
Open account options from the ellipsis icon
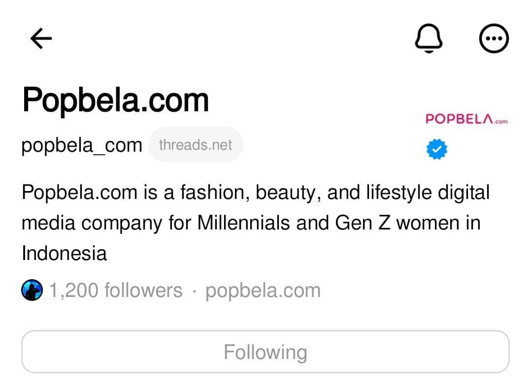click(494, 38)
